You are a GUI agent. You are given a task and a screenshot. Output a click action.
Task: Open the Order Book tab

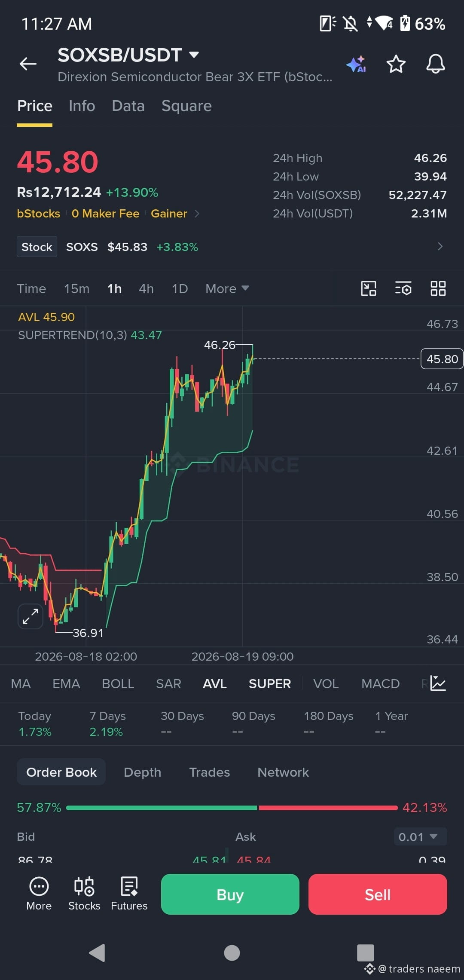coord(61,772)
